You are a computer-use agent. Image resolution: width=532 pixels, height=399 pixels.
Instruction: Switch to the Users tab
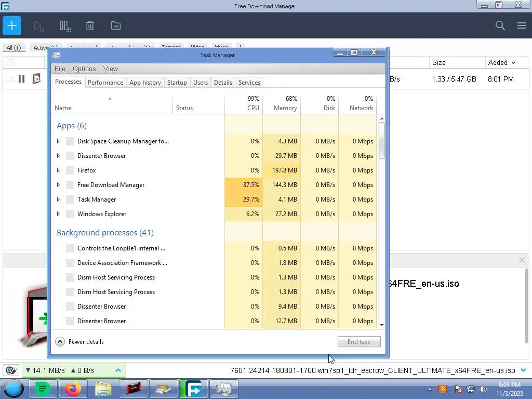pyautogui.click(x=201, y=83)
